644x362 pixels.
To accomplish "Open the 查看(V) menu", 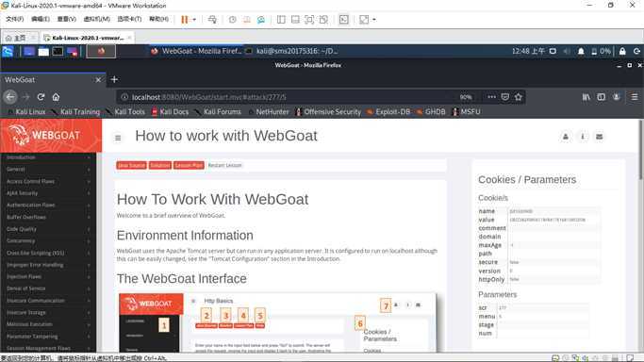I will pyautogui.click(x=67, y=19).
